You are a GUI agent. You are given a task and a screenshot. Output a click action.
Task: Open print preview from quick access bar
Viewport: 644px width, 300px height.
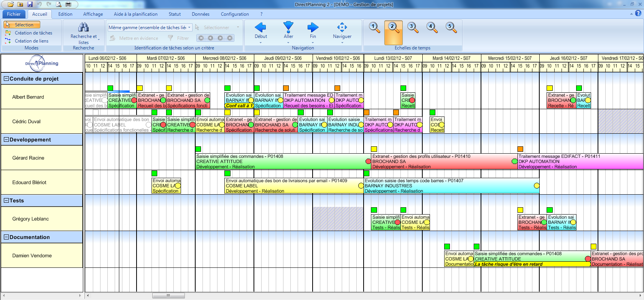point(59,5)
